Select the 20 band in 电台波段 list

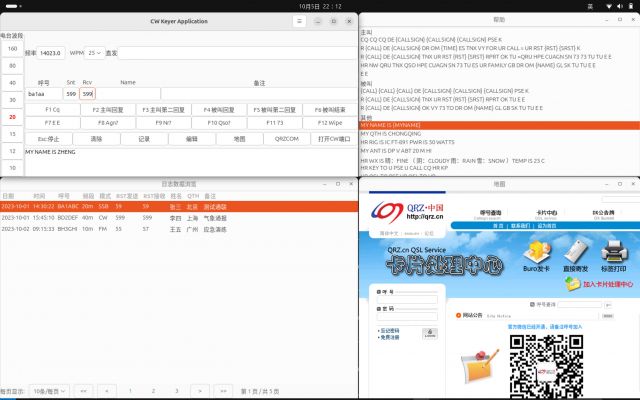tap(12, 116)
